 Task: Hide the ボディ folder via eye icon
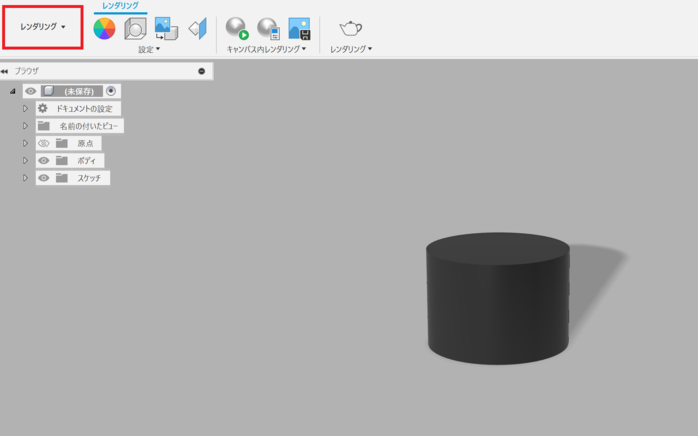pyautogui.click(x=44, y=160)
